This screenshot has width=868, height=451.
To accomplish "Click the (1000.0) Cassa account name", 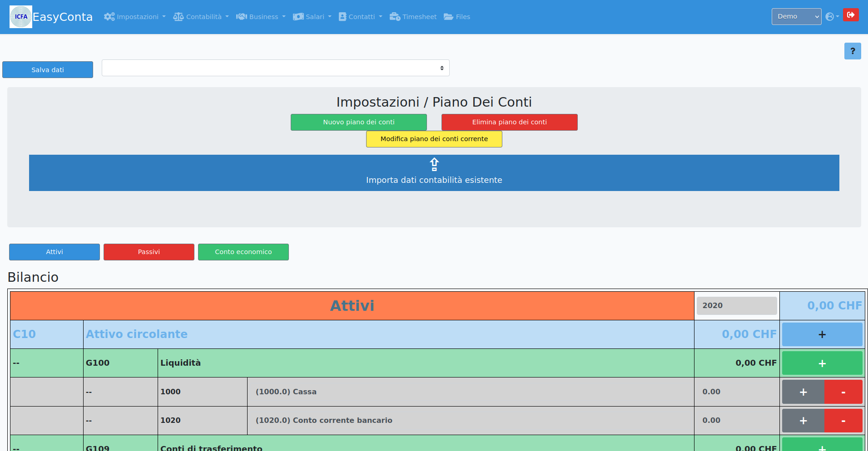I will (286, 392).
